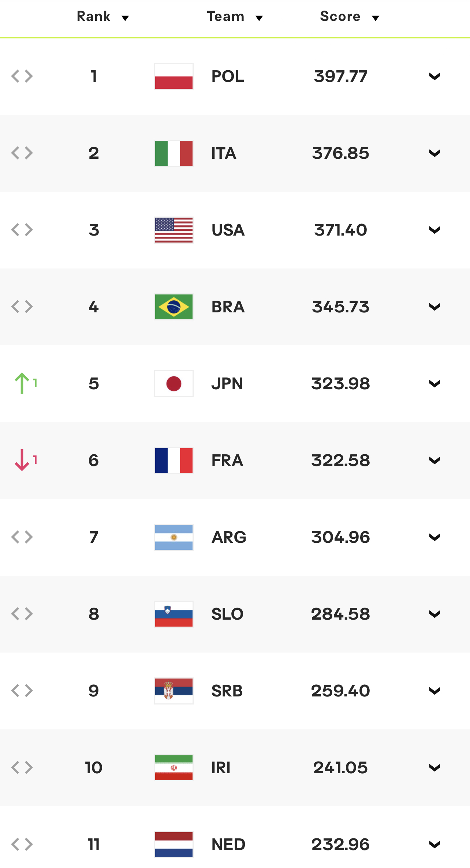Viewport: 470px width, 868px height.
Task: Click the Japan flag icon
Action: [174, 384]
